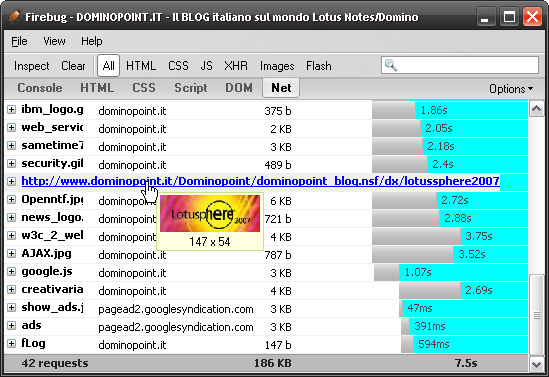Viewport: 549px width, 377px height.
Task: Filter requests by JS
Action: tap(206, 66)
